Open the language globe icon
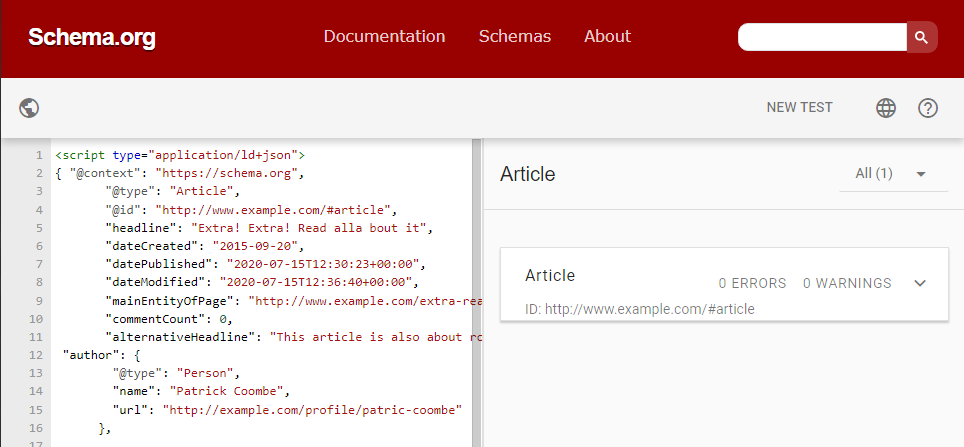This screenshot has height=447, width=964. (x=885, y=108)
